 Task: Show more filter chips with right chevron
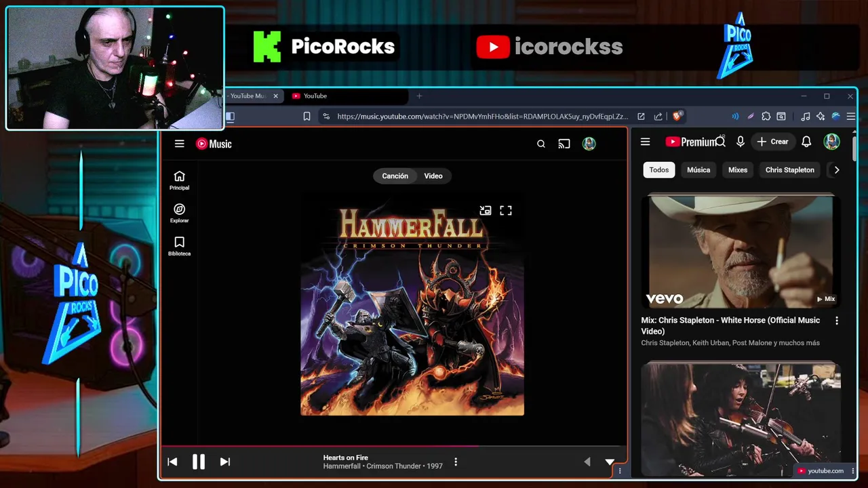(837, 170)
